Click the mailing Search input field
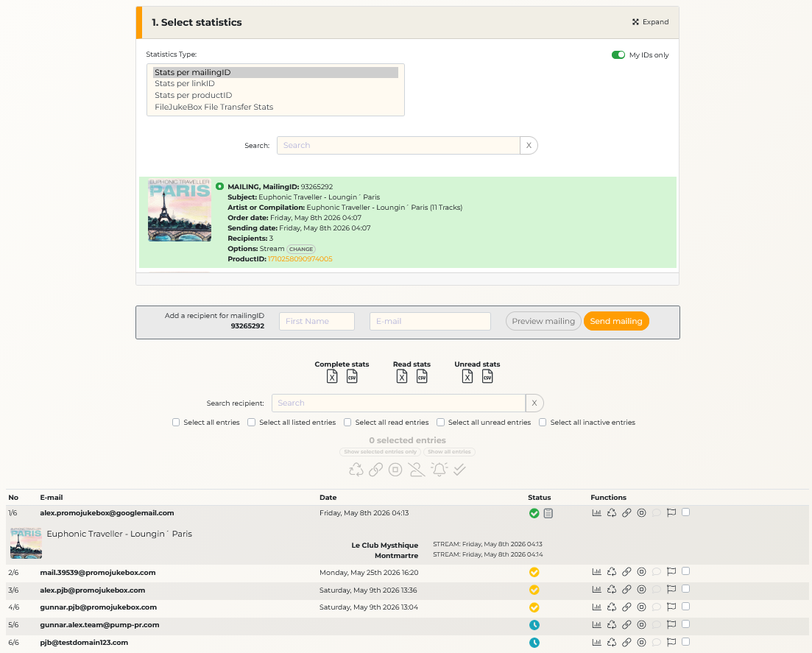Screen dimensions: 812x653 398,146
